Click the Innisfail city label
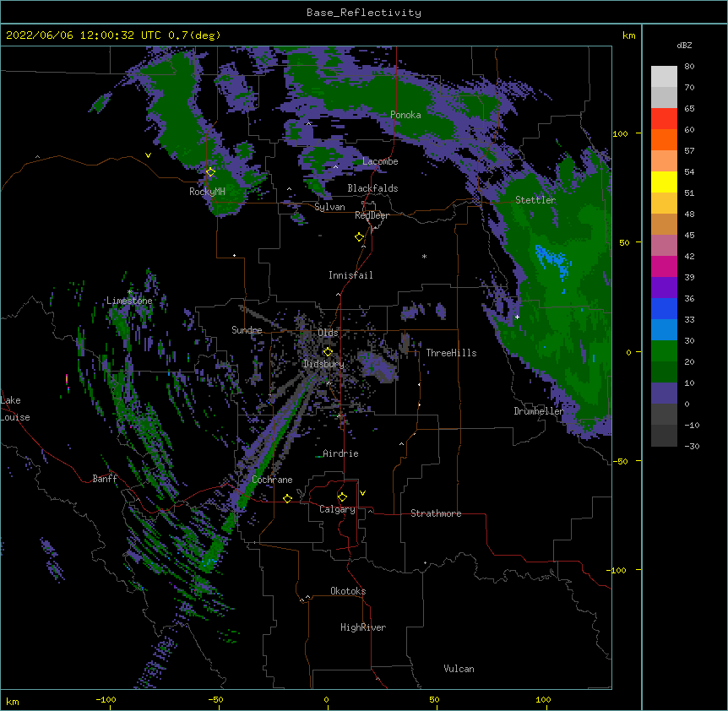This screenshot has width=728, height=711. coord(350,275)
